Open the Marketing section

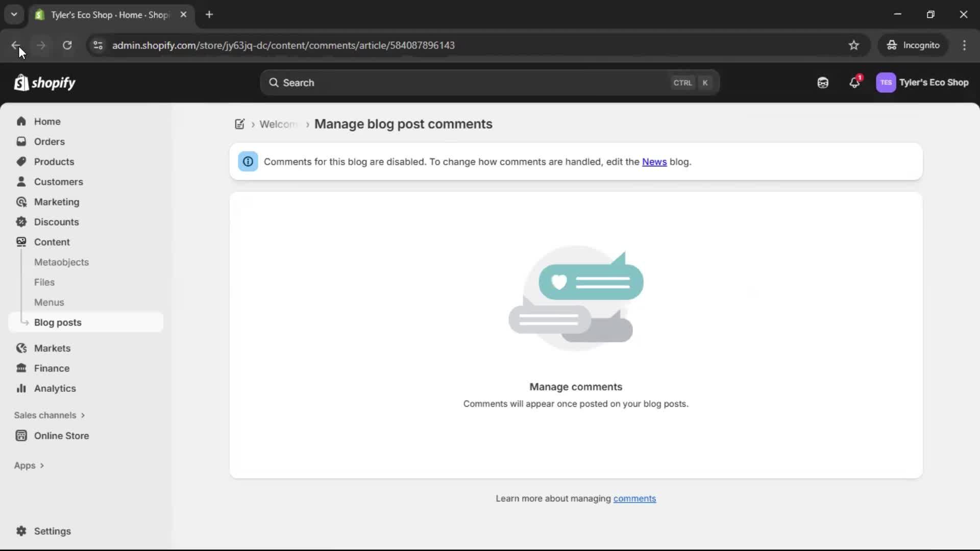pos(56,202)
